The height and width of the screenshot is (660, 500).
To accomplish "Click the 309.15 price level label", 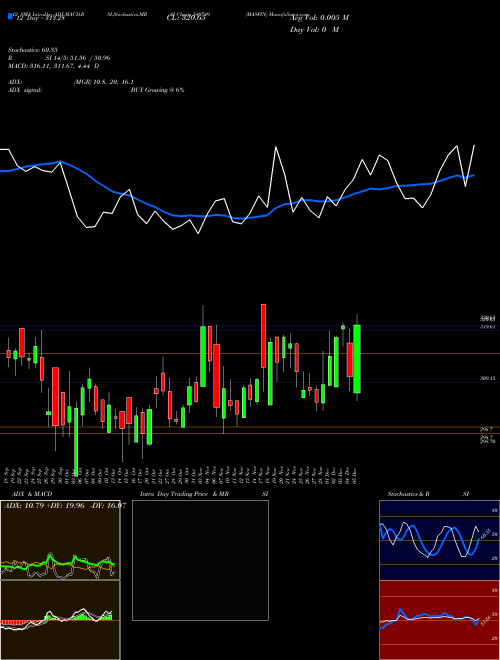I will click(488, 378).
